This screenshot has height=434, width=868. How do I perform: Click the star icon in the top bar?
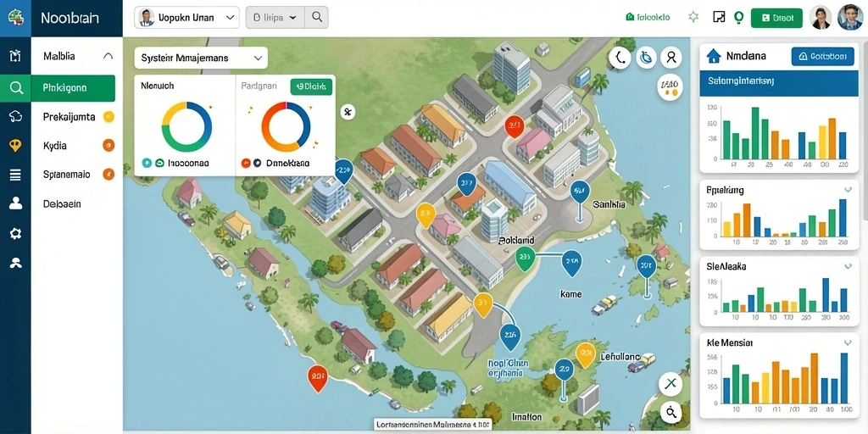[693, 17]
